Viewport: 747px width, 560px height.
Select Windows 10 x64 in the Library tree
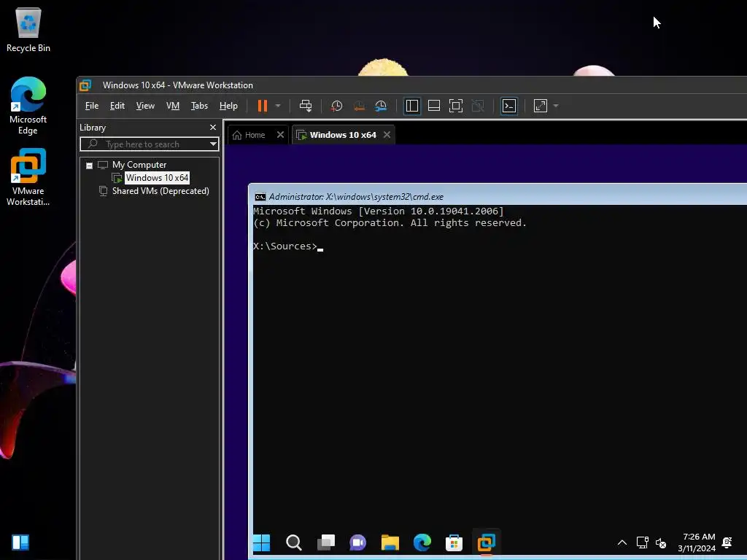[157, 178]
